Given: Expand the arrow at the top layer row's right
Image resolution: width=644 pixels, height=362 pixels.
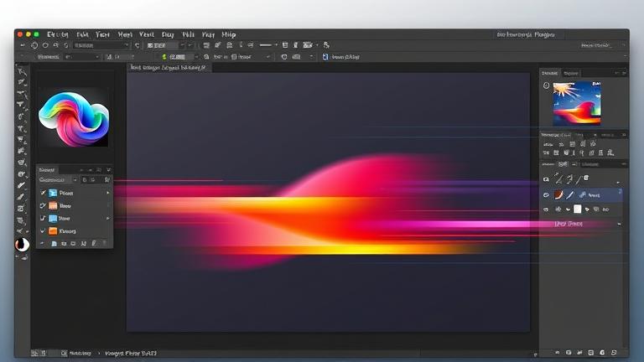Looking at the screenshot, I should (618, 182).
